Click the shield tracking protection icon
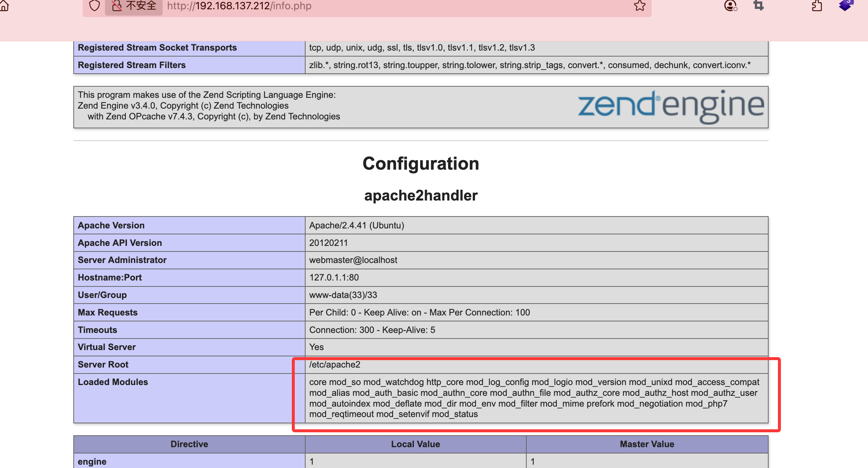This screenshot has width=868, height=468. click(95, 6)
